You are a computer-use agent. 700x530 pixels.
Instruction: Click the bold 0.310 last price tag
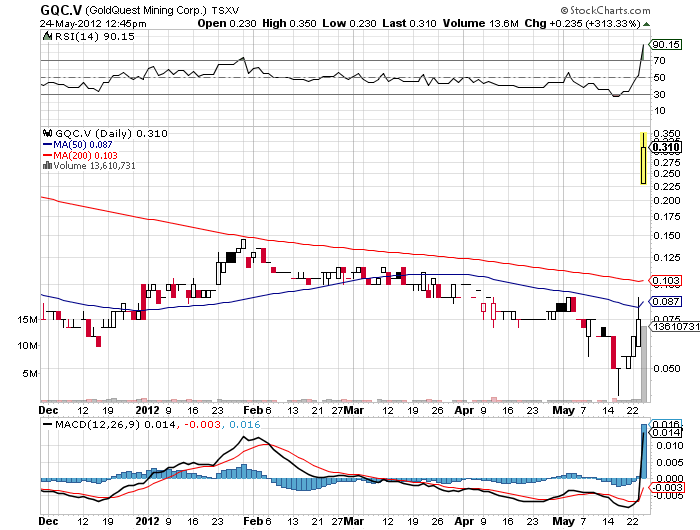point(666,147)
